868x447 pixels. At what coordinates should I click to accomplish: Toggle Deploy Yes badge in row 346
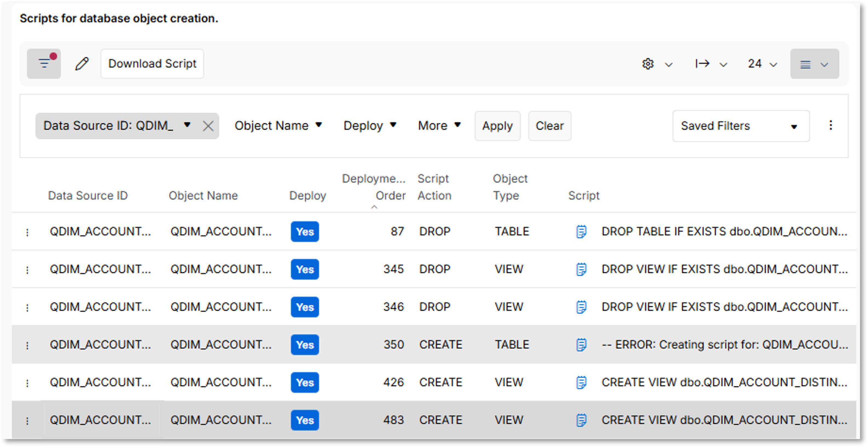tap(304, 307)
